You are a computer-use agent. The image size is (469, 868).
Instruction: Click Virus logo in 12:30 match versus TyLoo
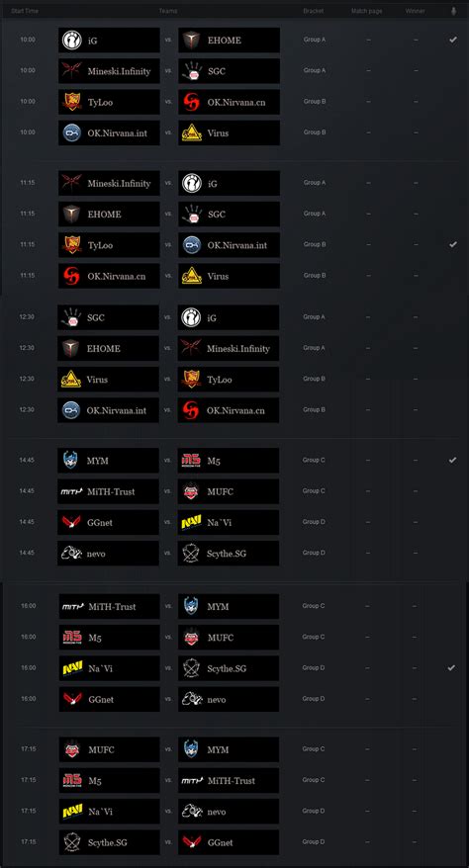[71, 380]
